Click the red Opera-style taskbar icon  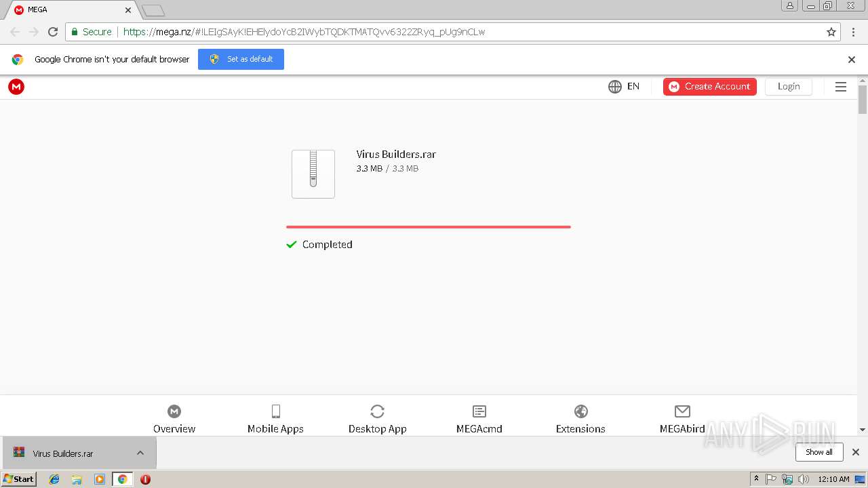[145, 479]
